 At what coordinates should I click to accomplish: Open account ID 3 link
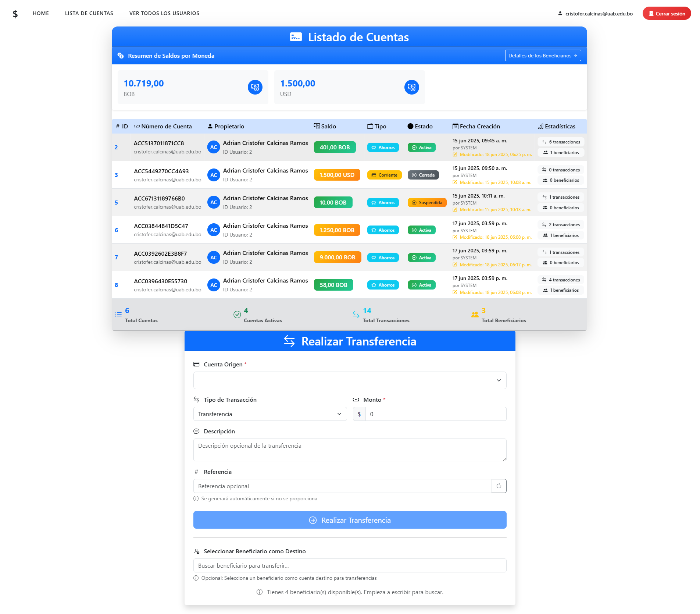coord(116,175)
